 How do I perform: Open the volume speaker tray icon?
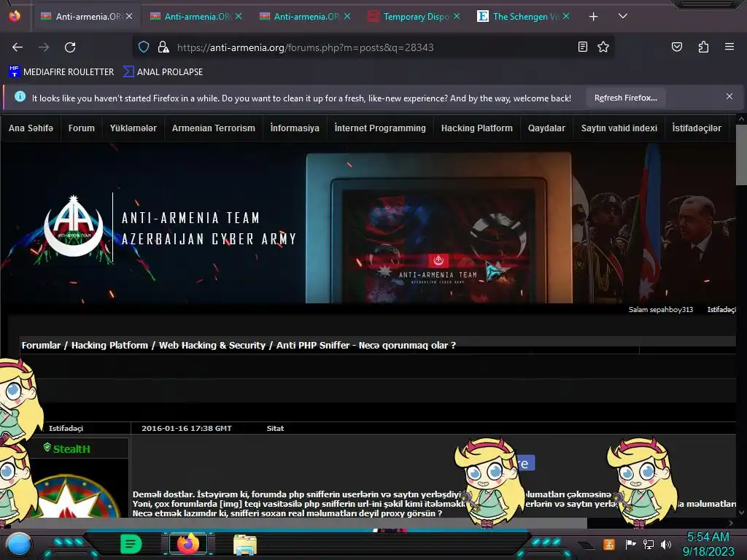pos(666,544)
